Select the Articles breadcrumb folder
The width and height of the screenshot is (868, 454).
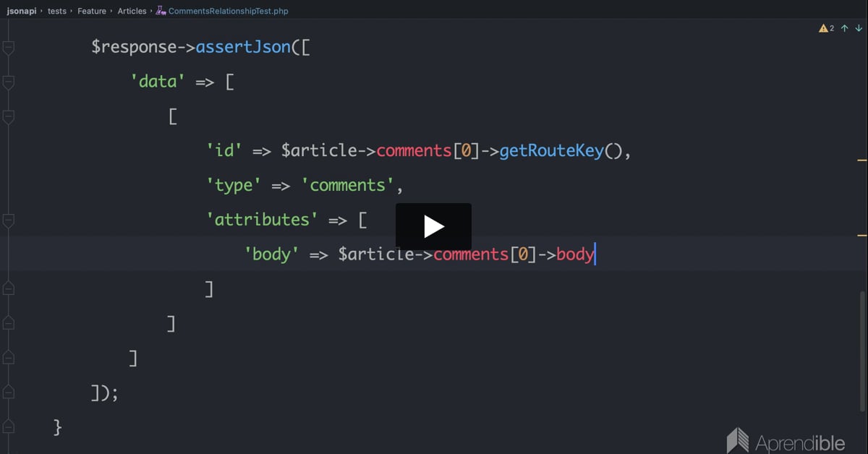click(x=132, y=11)
